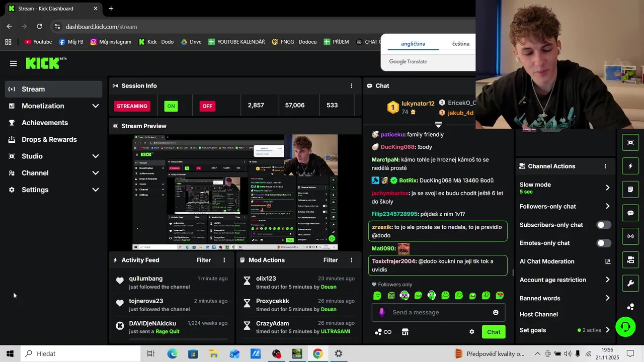
Task: Click the red STREAMING status badge
Action: click(x=132, y=106)
